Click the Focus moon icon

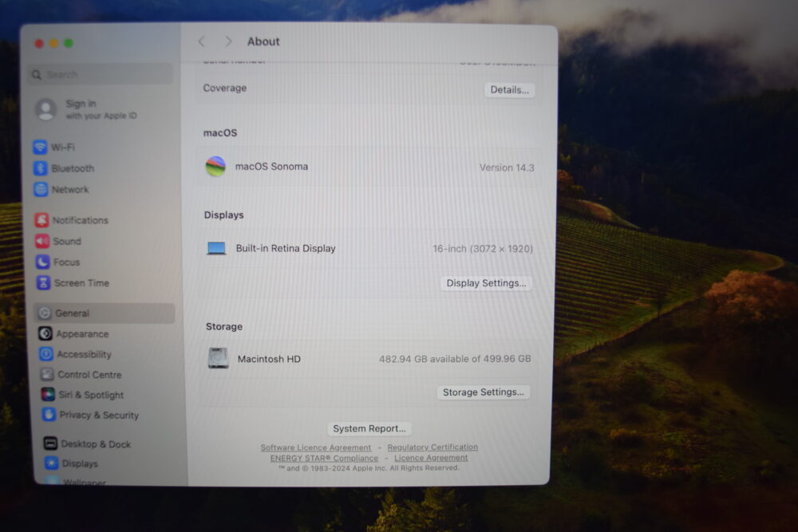click(43, 262)
